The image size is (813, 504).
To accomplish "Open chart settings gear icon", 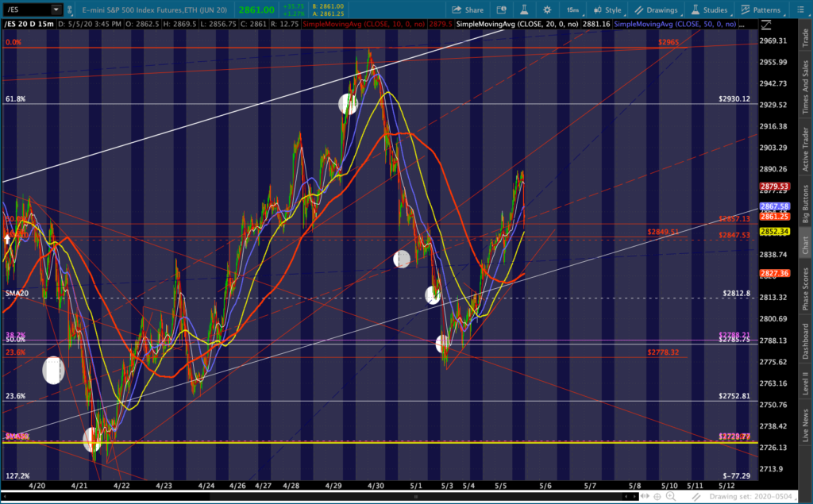I will pos(547,10).
